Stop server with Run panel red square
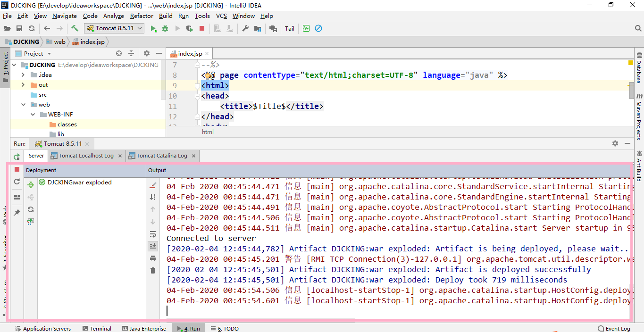644x332 pixels. (17, 169)
